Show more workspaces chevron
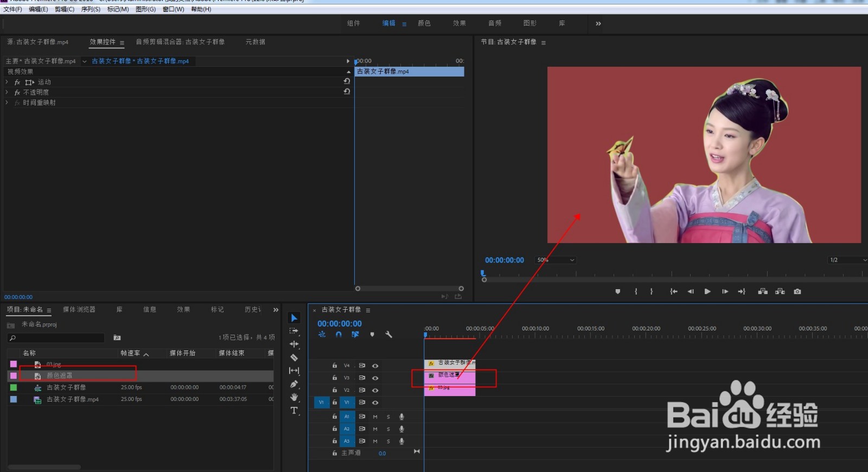This screenshot has width=868, height=472. tap(598, 23)
